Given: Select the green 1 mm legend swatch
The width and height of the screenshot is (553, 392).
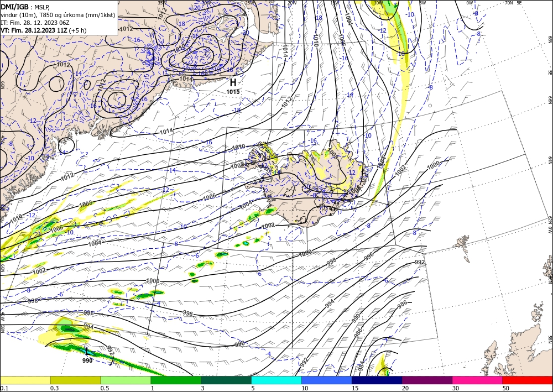Looking at the screenshot, I should 176,380.
